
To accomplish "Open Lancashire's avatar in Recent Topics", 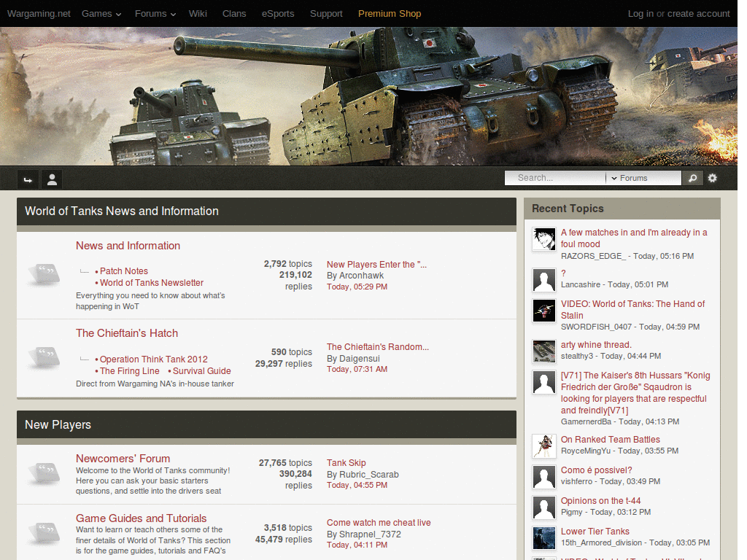I will (544, 280).
